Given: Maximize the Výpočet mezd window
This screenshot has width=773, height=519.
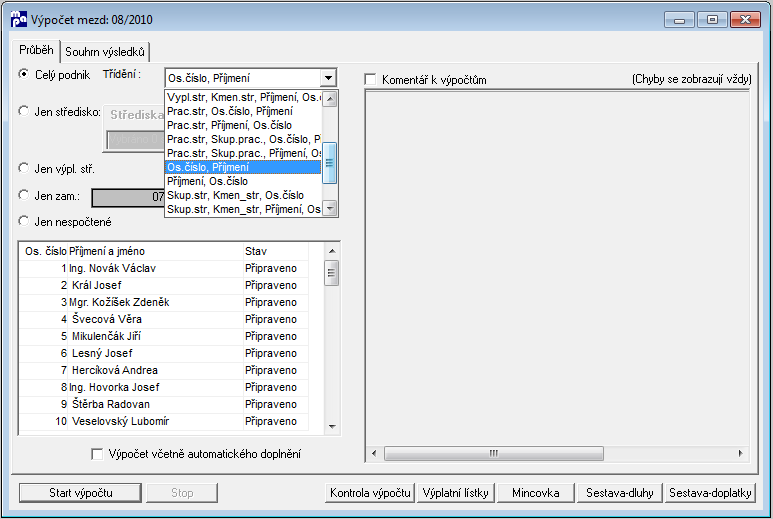Looking at the screenshot, I should (712, 20).
